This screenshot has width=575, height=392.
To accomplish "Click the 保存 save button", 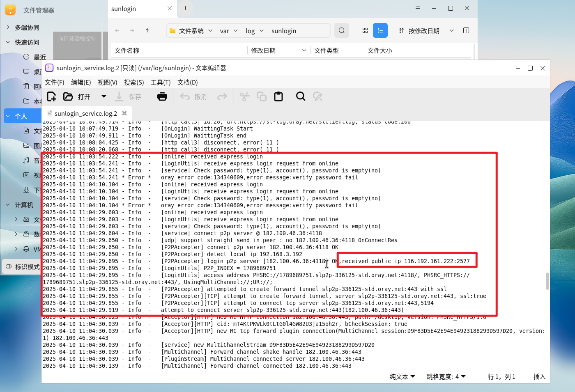I will point(128,96).
